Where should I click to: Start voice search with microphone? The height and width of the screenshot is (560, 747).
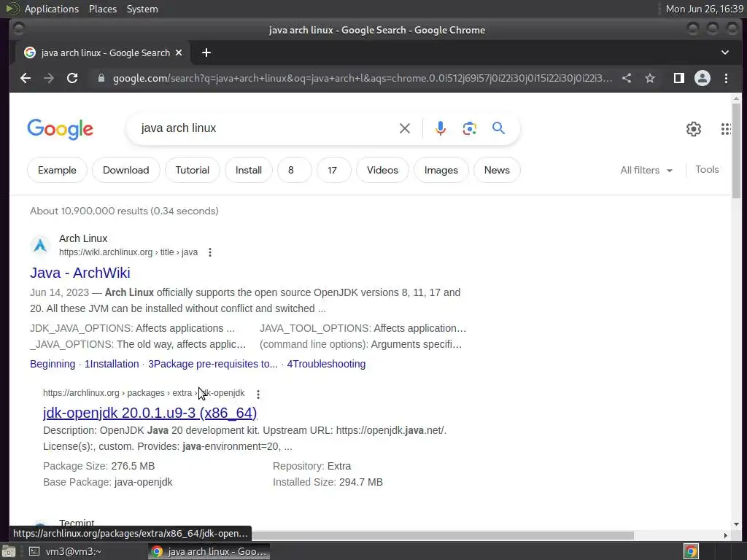[440, 128]
